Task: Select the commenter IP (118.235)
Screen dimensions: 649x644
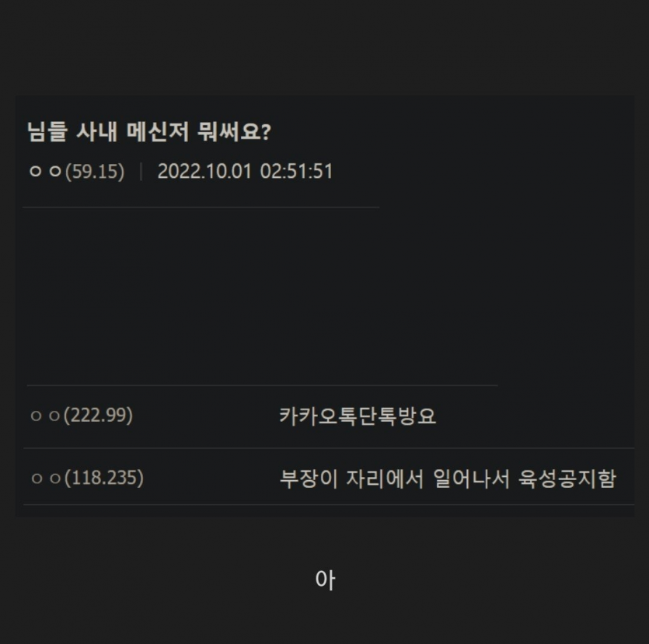Action: coord(104,478)
